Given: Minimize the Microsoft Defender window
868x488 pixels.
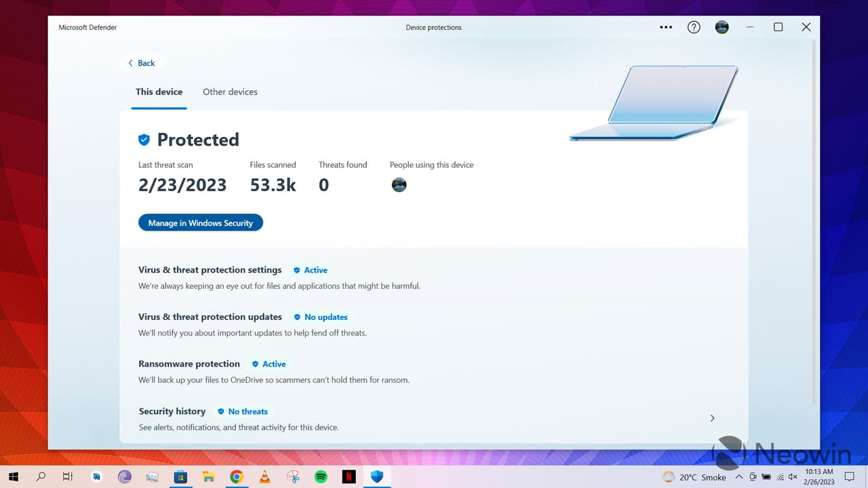Looking at the screenshot, I should coord(750,27).
